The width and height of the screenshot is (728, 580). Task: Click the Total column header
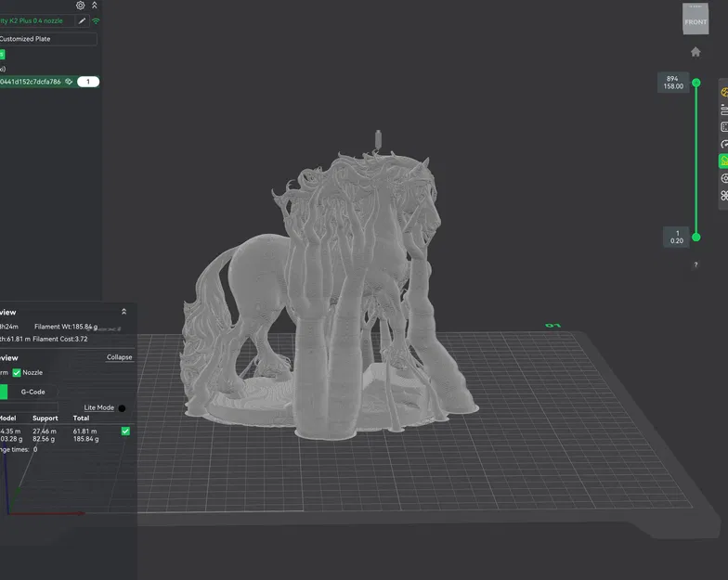coord(82,418)
